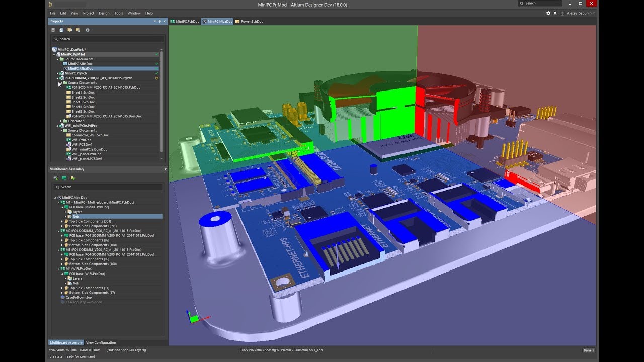Select CaseBottom.step in assembly tree
The height and width of the screenshot is (362, 644).
[x=78, y=297]
